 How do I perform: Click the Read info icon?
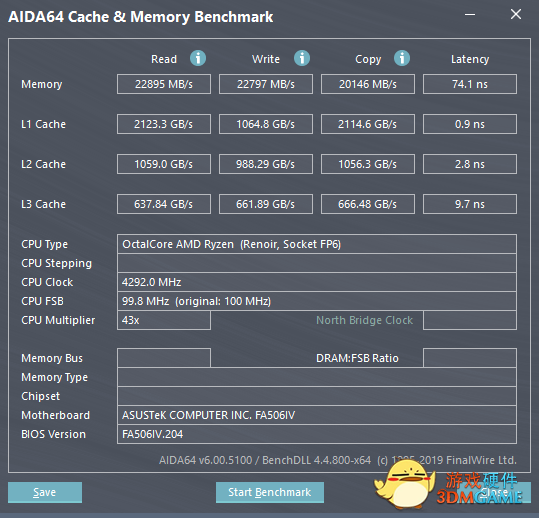tap(198, 58)
